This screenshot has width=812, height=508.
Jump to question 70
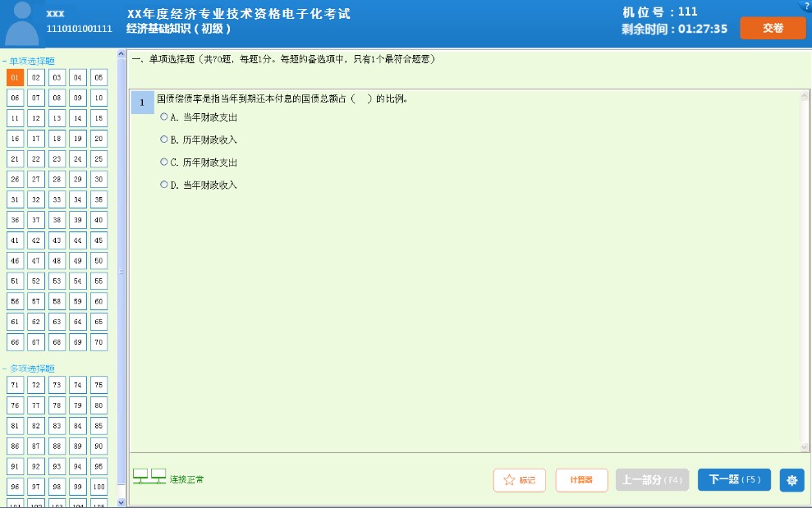(99, 342)
